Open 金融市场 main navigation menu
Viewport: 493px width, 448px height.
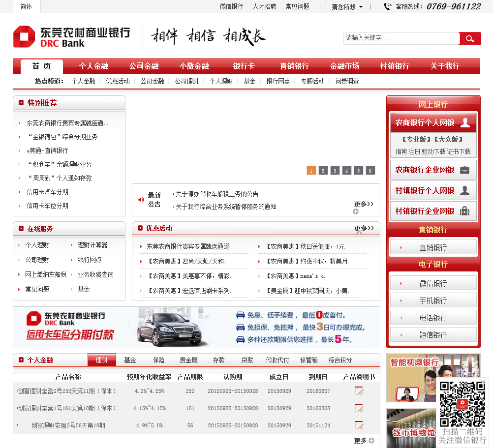[x=344, y=66]
